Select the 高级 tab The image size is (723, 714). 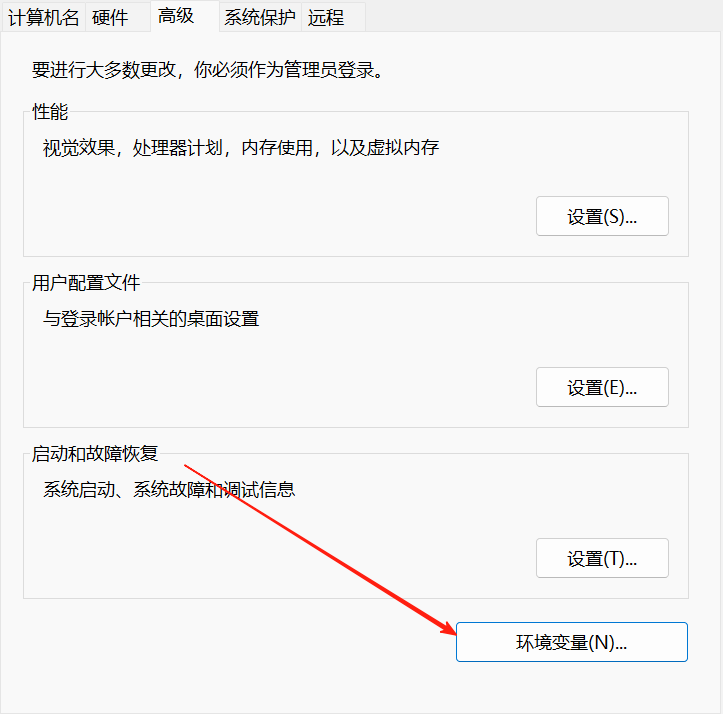click(x=184, y=16)
